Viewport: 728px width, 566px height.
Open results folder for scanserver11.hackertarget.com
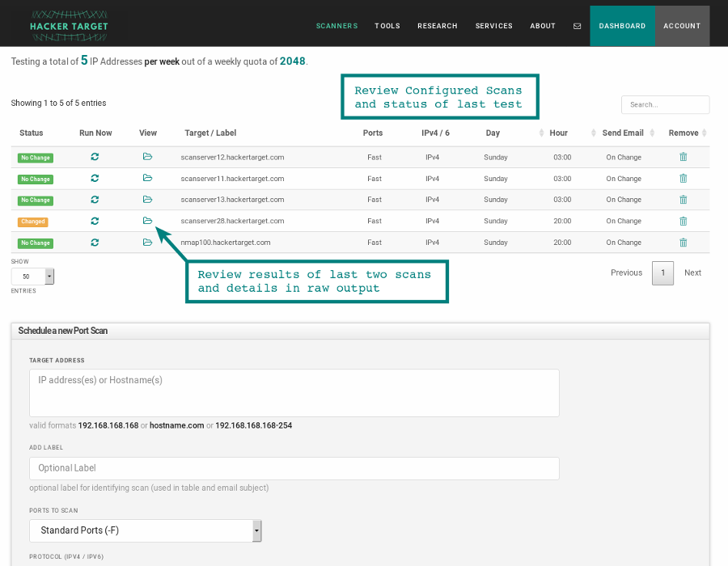148,178
